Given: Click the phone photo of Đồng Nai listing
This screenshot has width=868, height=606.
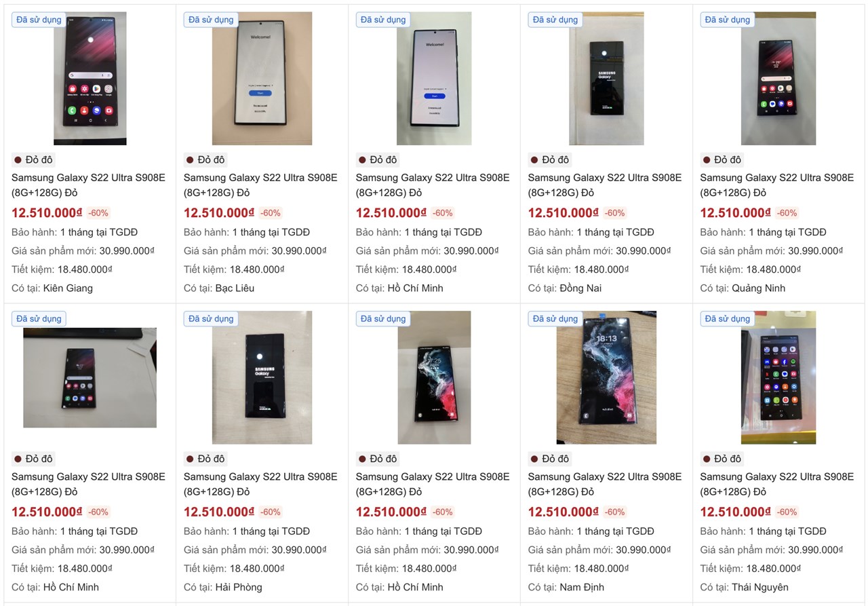Looking at the screenshot, I should point(606,78).
